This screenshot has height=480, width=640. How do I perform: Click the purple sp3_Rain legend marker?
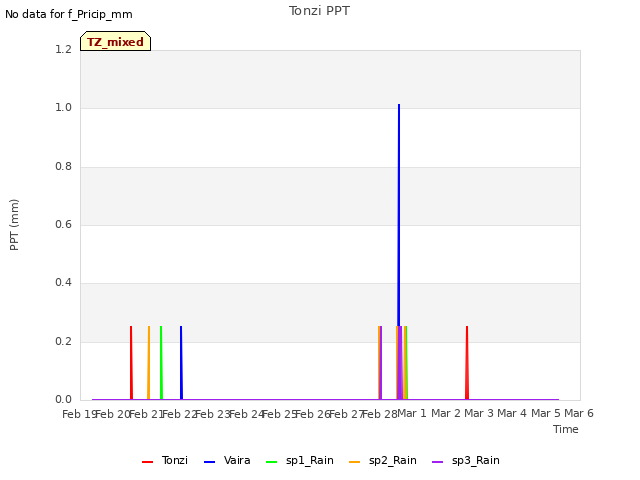pyautogui.click(x=438, y=462)
